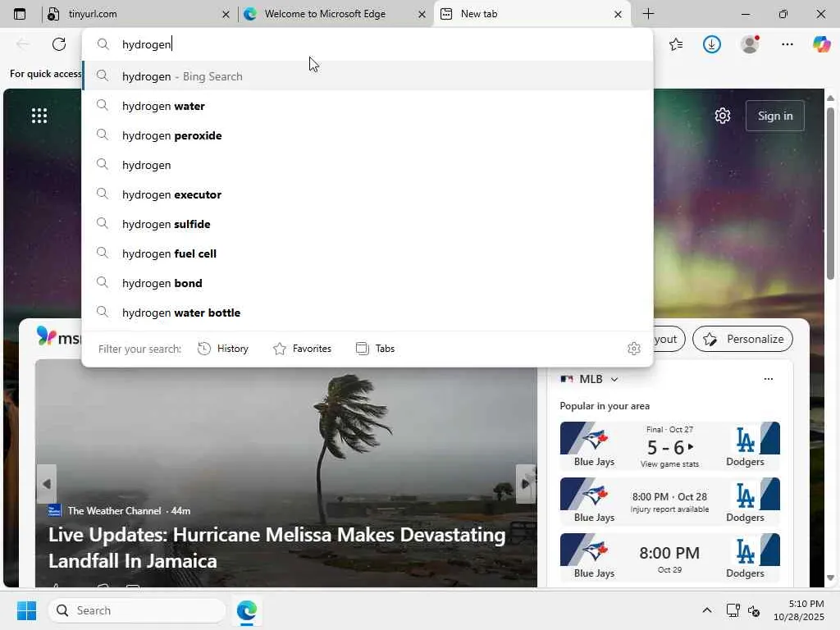Close the New tab tab
Viewport: 840px width, 630px height.
(618, 15)
